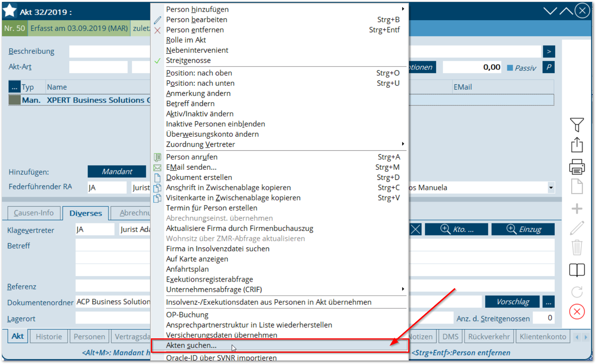The height and width of the screenshot is (364, 596).
Task: Toggle Streitgenosse checked menu entry
Action: click(x=280, y=61)
